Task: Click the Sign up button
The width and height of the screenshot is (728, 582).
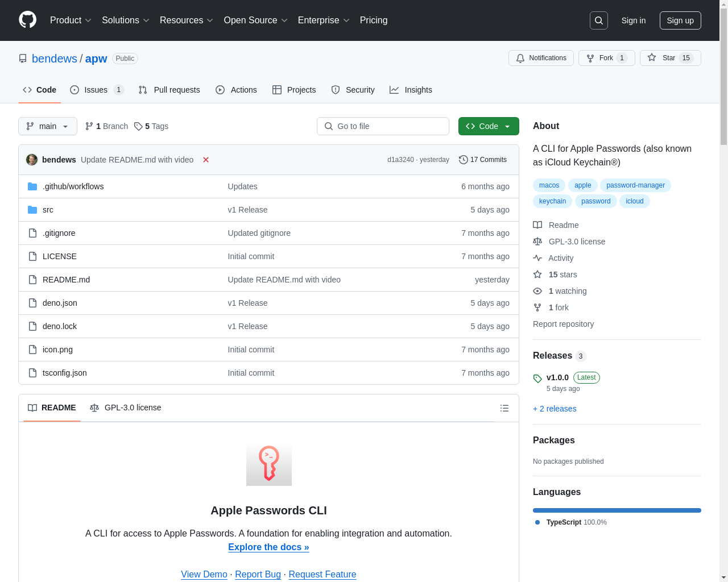Action: pos(680,20)
